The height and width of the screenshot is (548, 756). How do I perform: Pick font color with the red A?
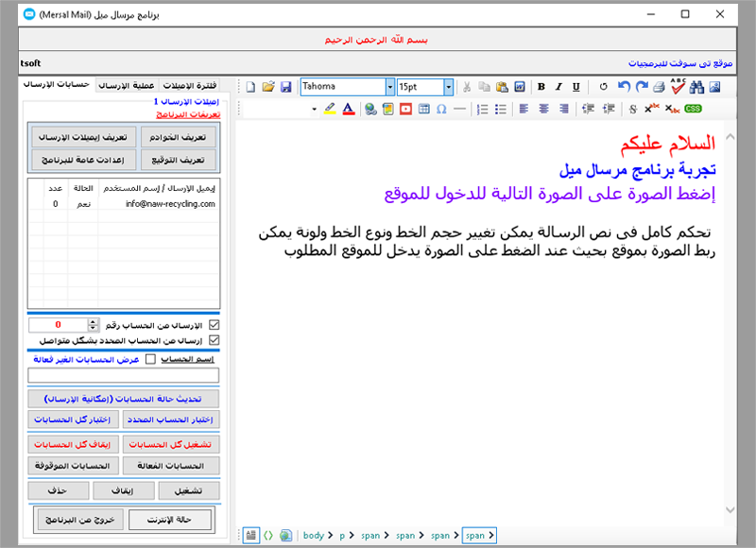click(349, 109)
